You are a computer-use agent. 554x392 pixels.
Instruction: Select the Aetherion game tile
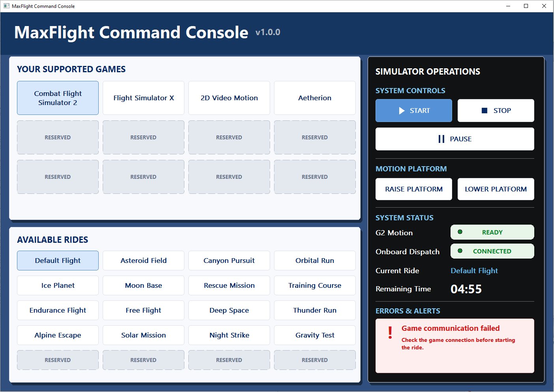click(315, 98)
